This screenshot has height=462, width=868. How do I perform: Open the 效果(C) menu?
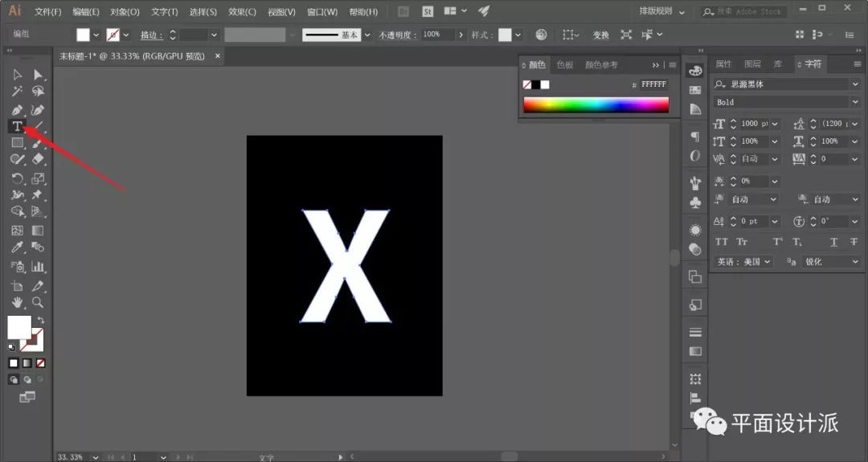click(x=242, y=12)
